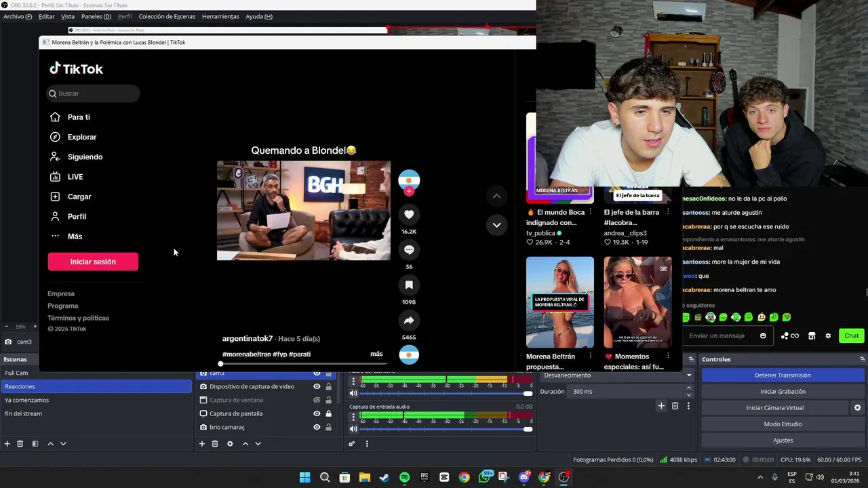The image size is (868, 488).
Task: Show the hidden Captura de ventana source
Action: click(317, 401)
